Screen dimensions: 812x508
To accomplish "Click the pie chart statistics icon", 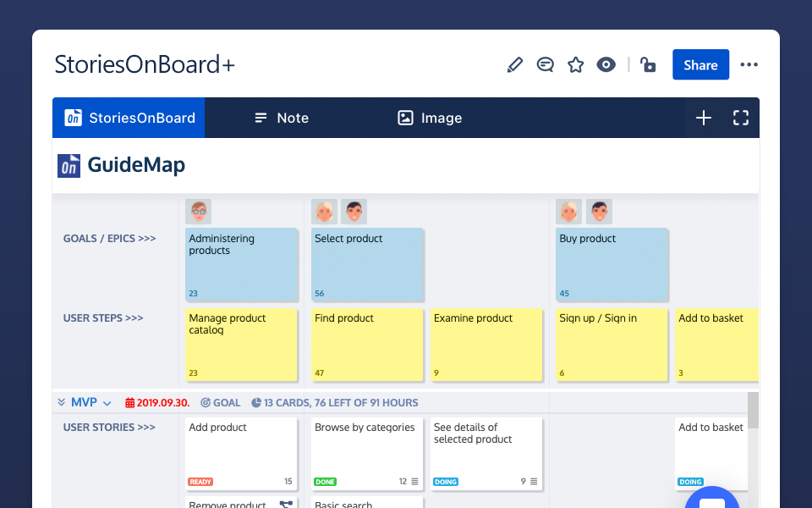I will pos(256,403).
